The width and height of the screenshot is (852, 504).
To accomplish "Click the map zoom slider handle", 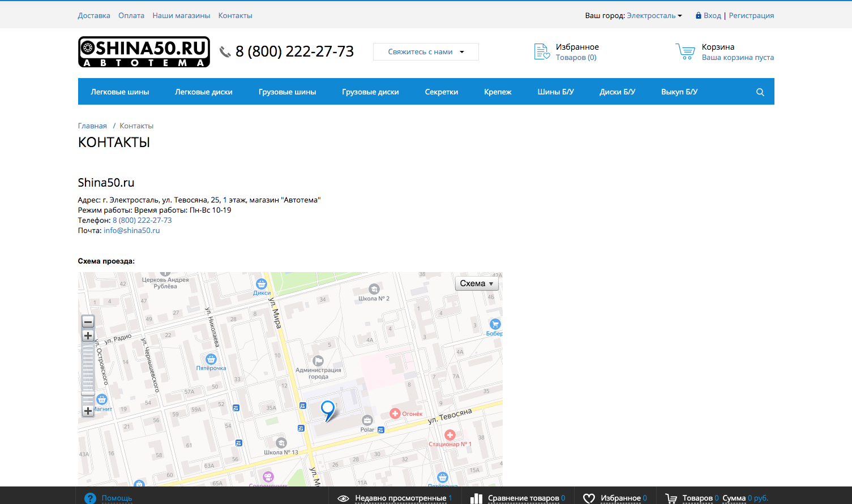I will [x=88, y=393].
